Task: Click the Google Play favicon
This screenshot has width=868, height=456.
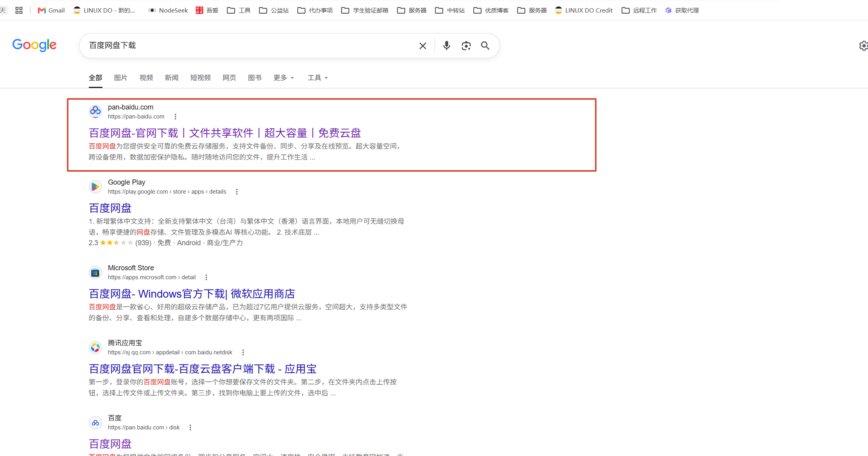Action: tap(95, 187)
